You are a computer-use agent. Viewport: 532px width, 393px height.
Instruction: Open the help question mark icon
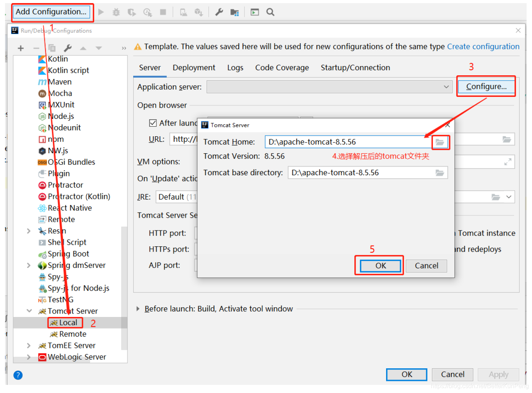pyautogui.click(x=18, y=375)
